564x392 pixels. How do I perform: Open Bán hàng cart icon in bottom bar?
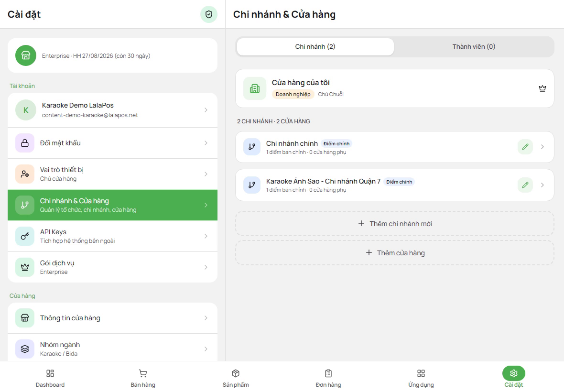tap(143, 373)
